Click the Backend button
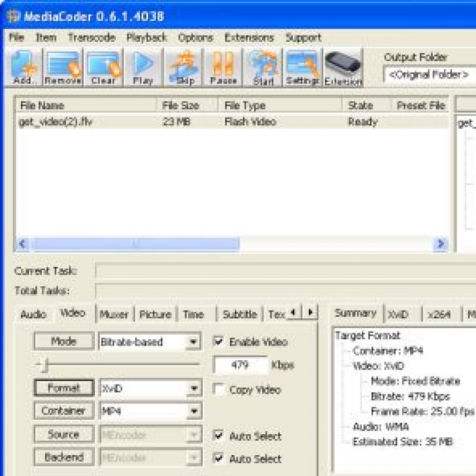This screenshot has width=476, height=476. tap(64, 457)
